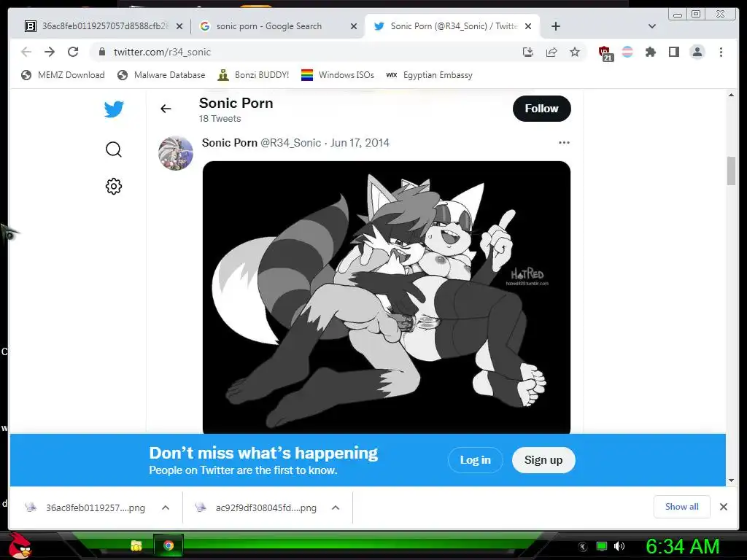Bookmark this page with the star icon

click(x=575, y=52)
